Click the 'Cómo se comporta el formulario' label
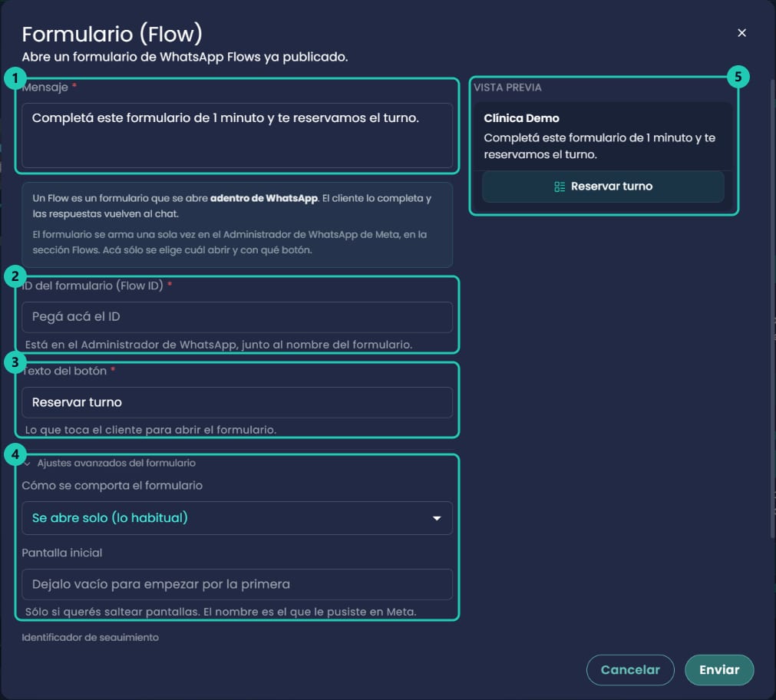 click(112, 485)
